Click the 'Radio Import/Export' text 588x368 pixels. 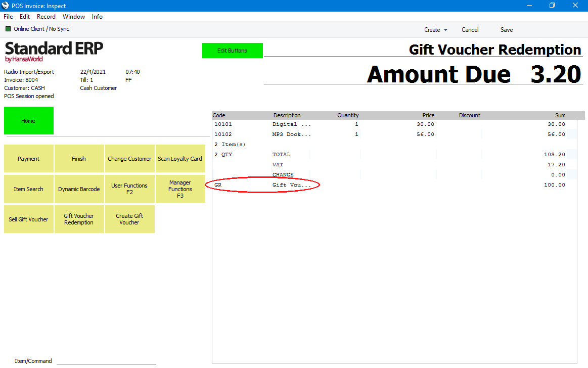point(29,72)
